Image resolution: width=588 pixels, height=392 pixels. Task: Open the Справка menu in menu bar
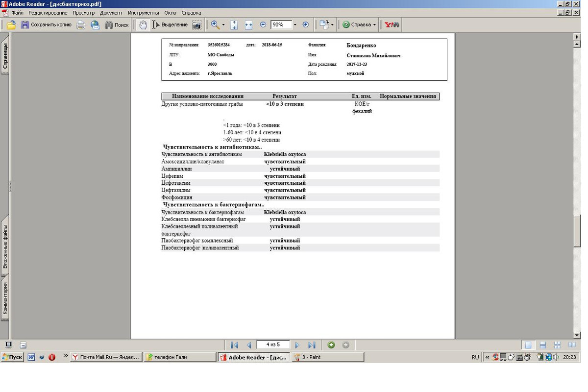click(x=191, y=13)
